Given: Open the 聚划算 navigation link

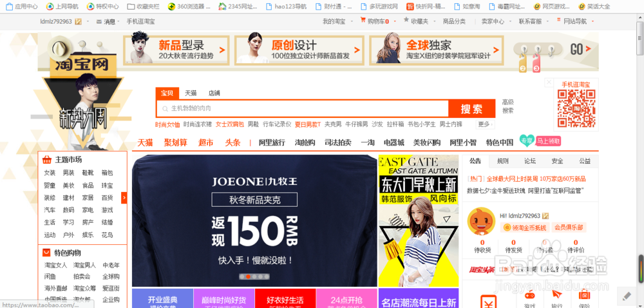Looking at the screenshot, I should [175, 142].
